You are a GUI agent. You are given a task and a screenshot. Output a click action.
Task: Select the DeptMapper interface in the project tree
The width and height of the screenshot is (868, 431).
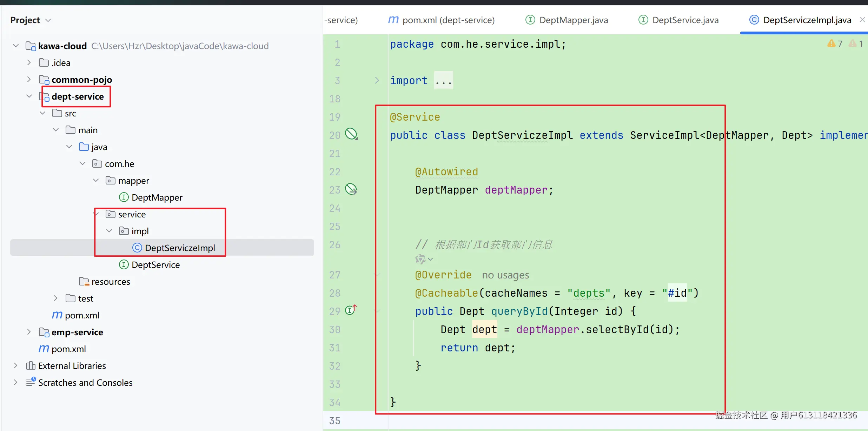(157, 197)
